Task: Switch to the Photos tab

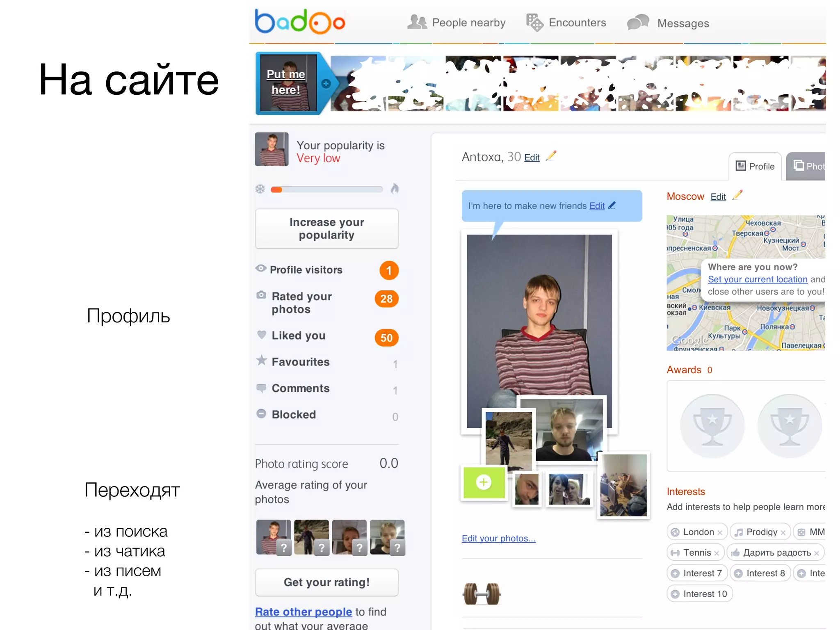Action: pyautogui.click(x=805, y=166)
